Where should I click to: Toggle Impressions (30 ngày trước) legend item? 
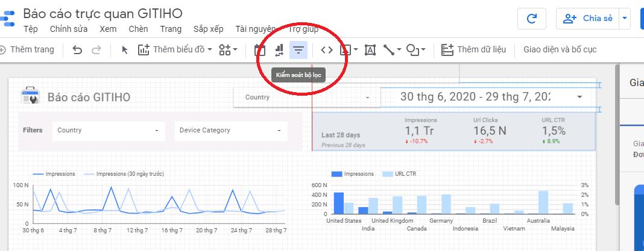[124, 174]
